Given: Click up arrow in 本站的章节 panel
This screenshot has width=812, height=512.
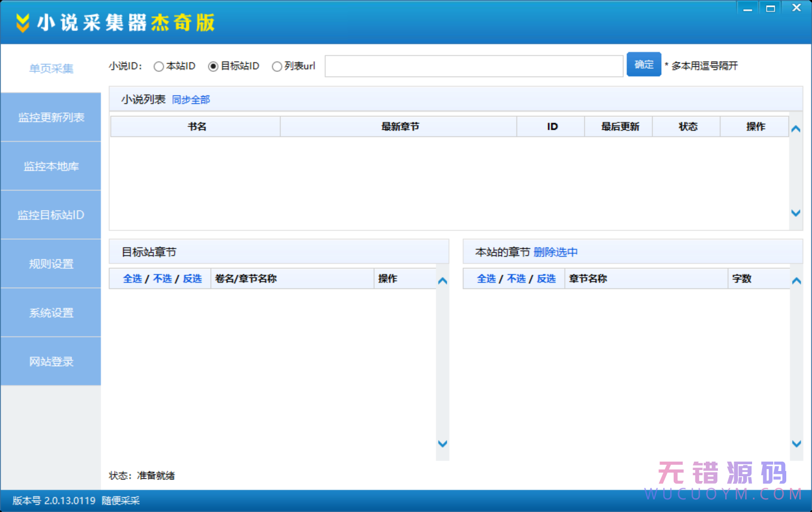Looking at the screenshot, I should (x=796, y=281).
